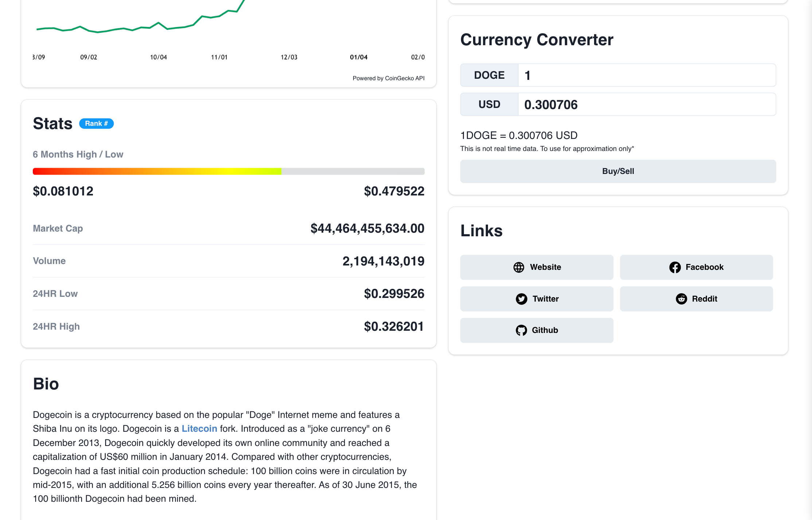Click the globe icon on Website button
This screenshot has height=520, width=812.
(x=519, y=267)
